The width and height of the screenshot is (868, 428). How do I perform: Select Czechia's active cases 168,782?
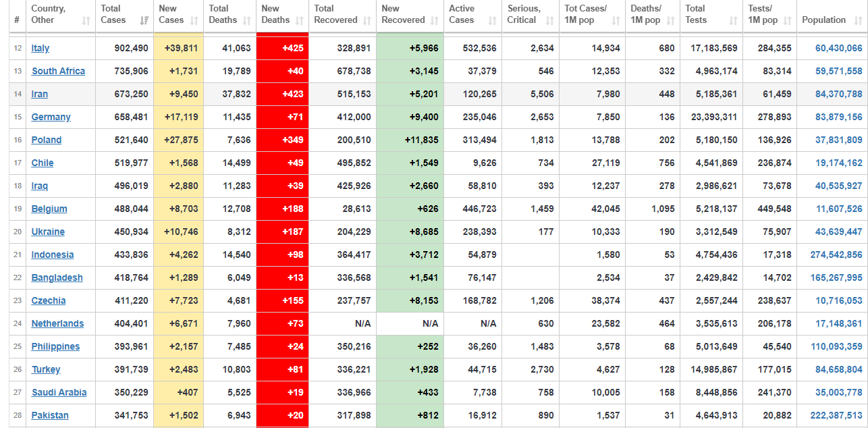(x=472, y=300)
